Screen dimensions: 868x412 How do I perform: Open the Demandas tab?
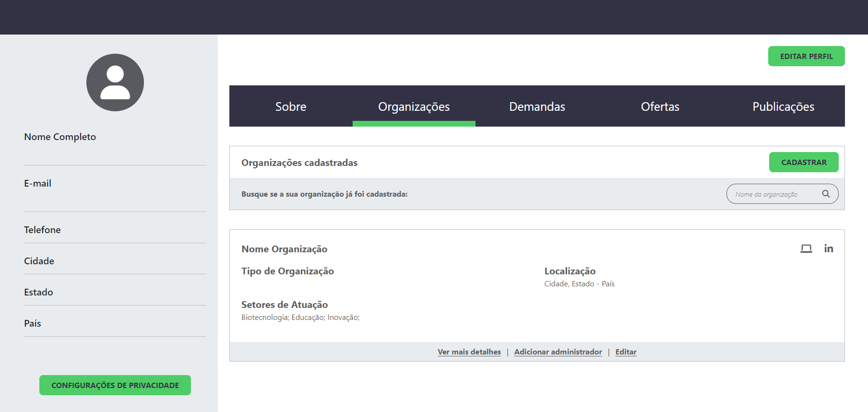point(537,106)
